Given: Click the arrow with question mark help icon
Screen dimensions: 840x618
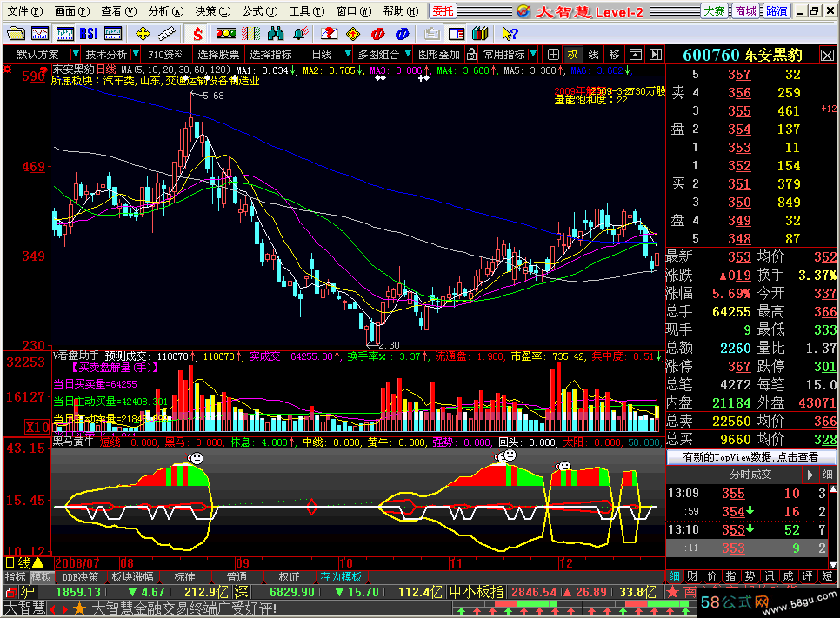Looking at the screenshot, I should (510, 34).
